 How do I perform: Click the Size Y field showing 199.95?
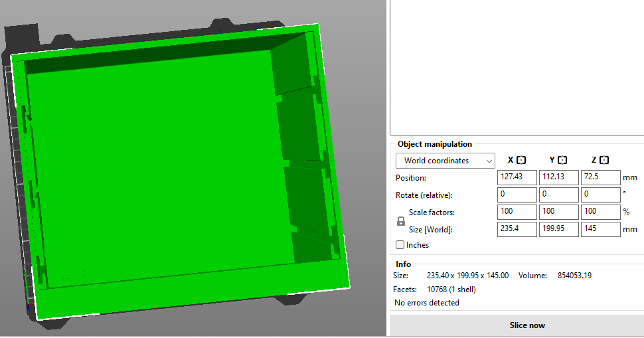pos(558,230)
